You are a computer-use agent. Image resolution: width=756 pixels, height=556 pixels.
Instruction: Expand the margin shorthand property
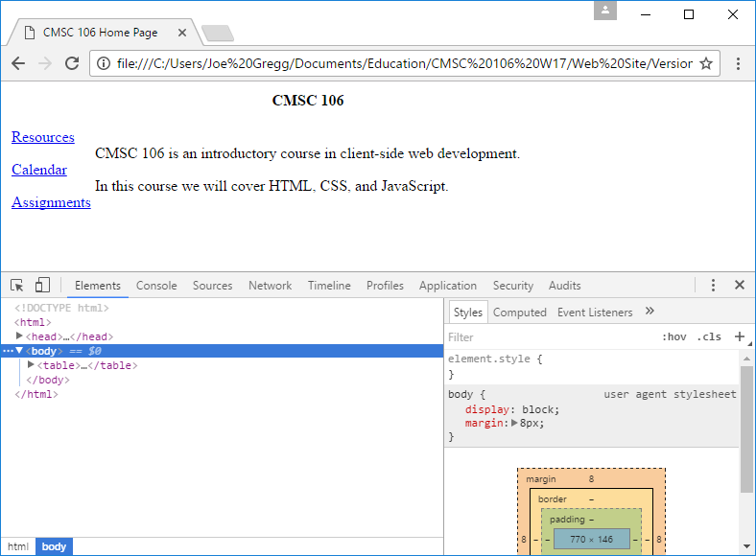(514, 423)
